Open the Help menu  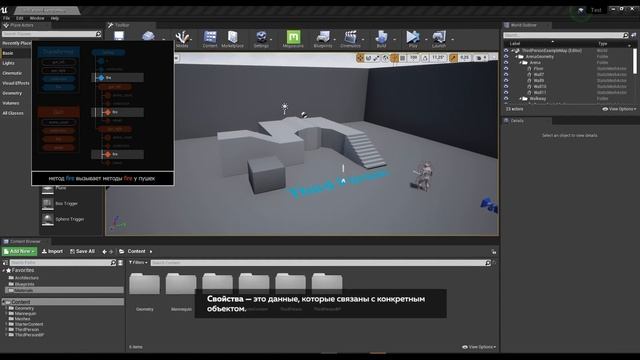55,18
